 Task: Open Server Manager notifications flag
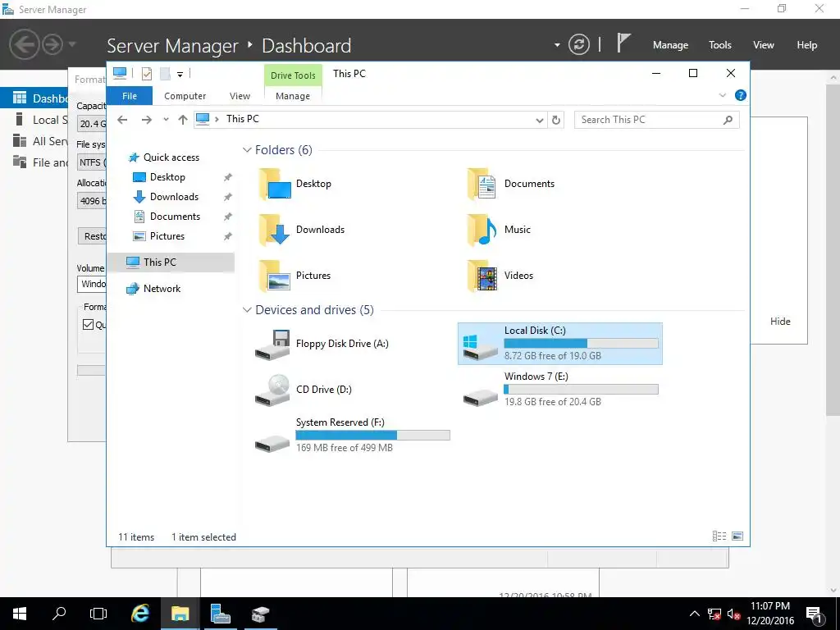(623, 43)
